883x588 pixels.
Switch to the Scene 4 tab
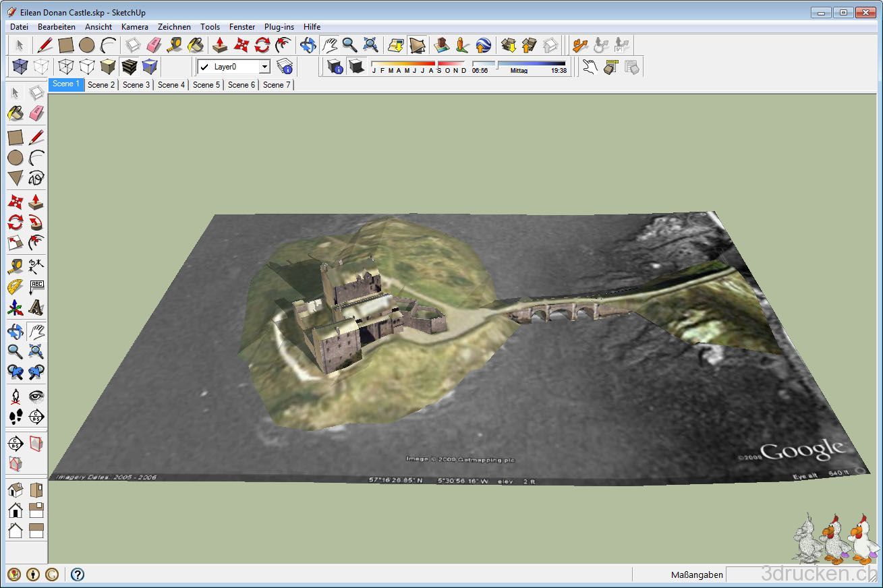[171, 85]
